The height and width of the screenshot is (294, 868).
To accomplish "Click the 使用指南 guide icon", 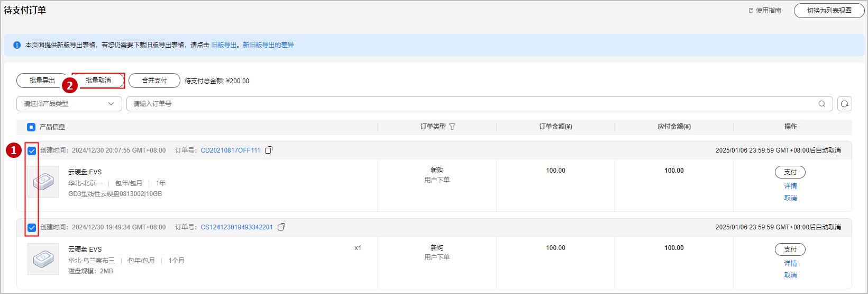I will [751, 11].
